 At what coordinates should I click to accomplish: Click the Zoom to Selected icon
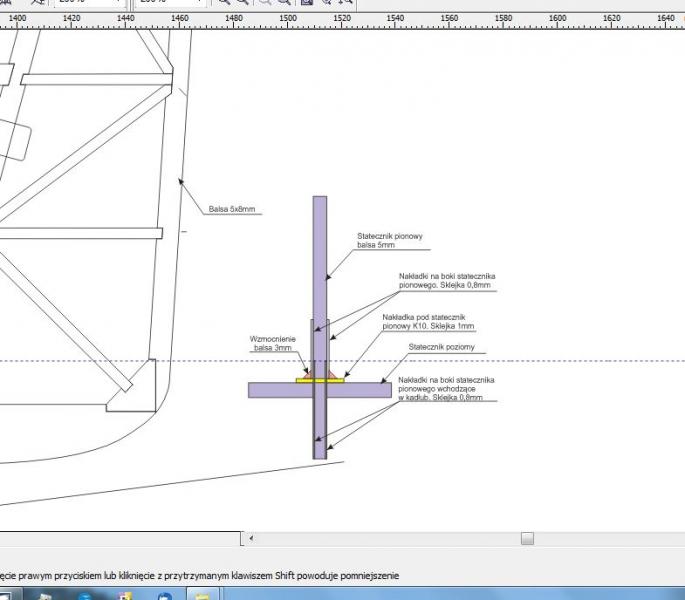tap(266, 3)
